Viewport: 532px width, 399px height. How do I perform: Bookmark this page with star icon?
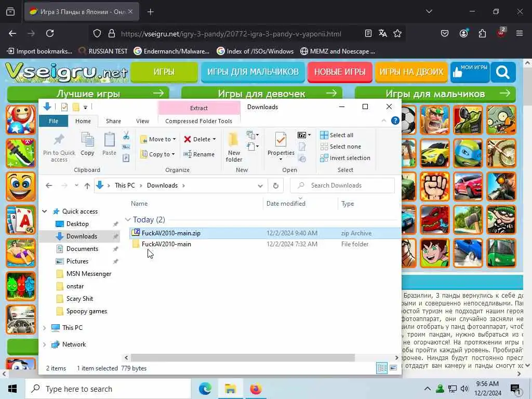tap(397, 33)
